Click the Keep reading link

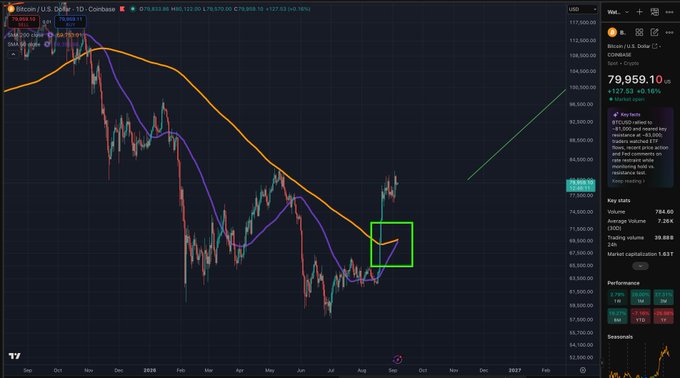coord(628,181)
